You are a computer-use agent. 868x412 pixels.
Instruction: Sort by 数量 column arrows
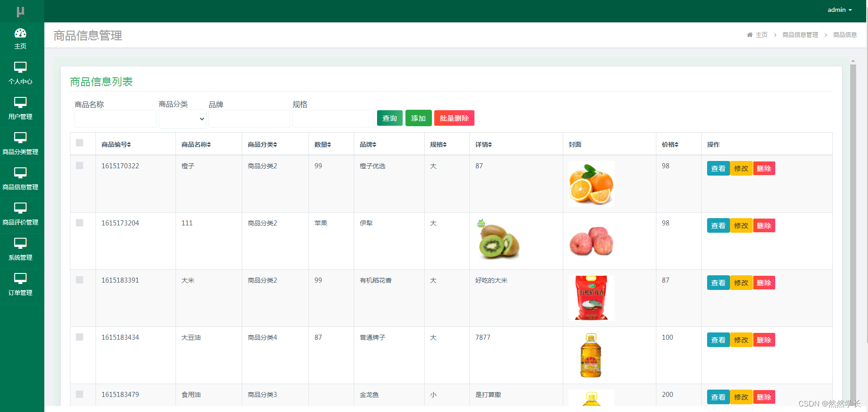click(x=329, y=144)
